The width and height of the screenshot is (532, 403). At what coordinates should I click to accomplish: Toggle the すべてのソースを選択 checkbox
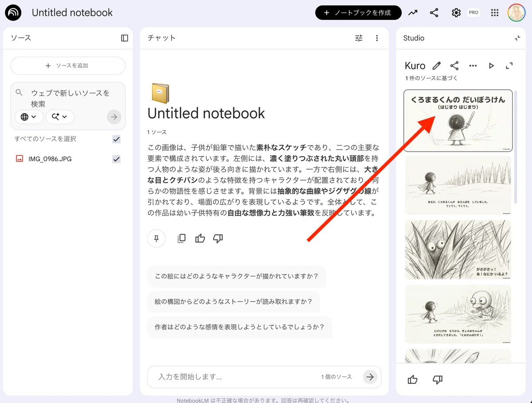pos(116,139)
